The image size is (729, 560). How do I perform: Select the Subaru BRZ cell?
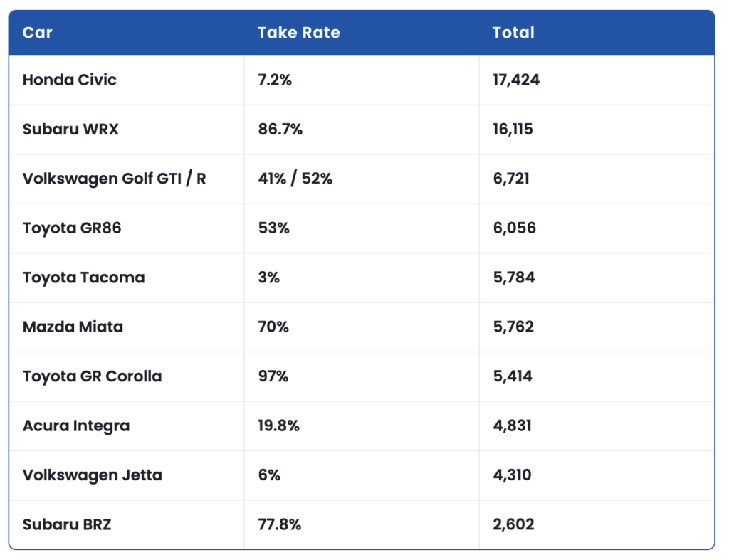tap(67, 525)
